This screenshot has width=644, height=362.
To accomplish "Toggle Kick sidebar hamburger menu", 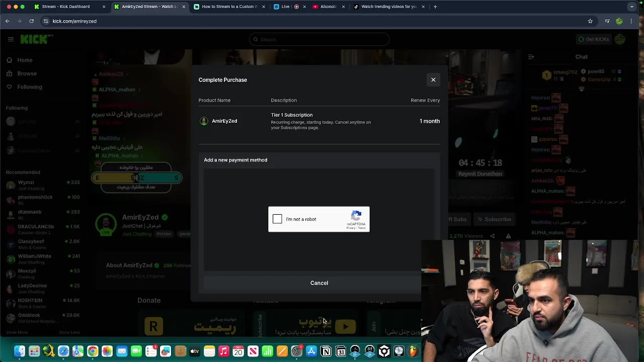I will point(11,39).
